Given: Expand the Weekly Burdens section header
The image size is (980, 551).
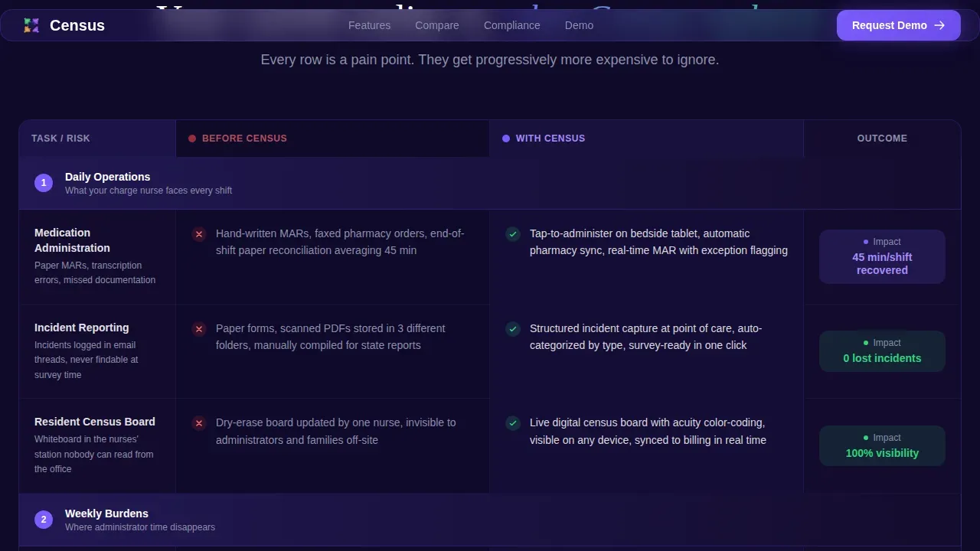Looking at the screenshot, I should pos(490,520).
